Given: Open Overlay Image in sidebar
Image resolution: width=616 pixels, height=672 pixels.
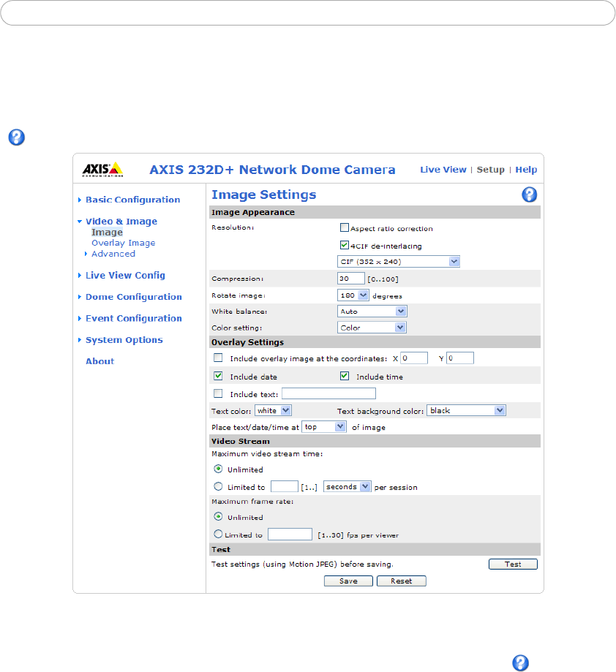Looking at the screenshot, I should pos(123,243).
